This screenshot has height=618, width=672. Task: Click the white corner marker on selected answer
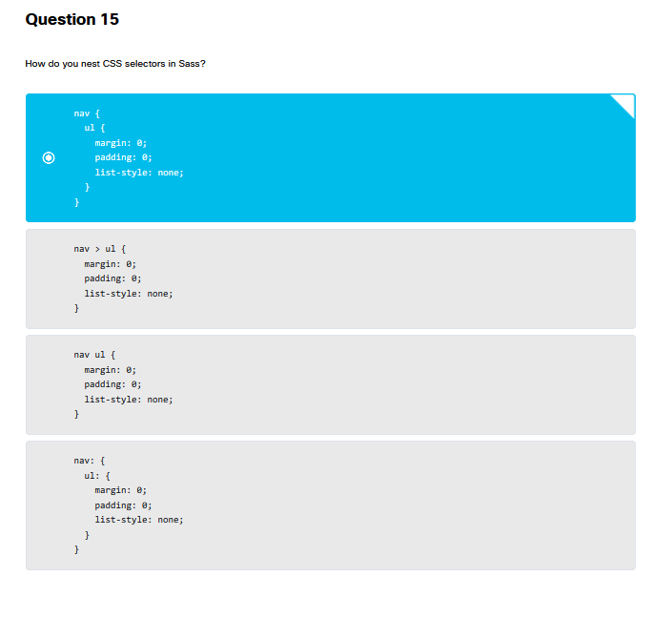[625, 103]
